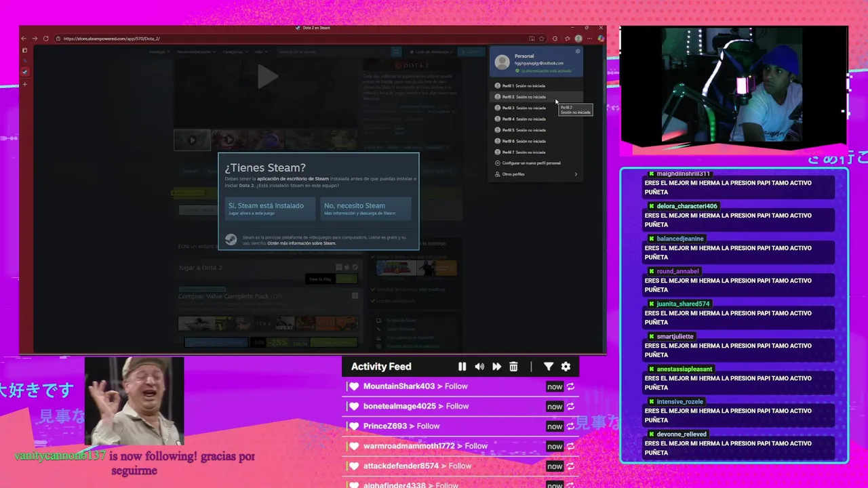
Task: Click browser forward arrow
Action: (x=35, y=39)
